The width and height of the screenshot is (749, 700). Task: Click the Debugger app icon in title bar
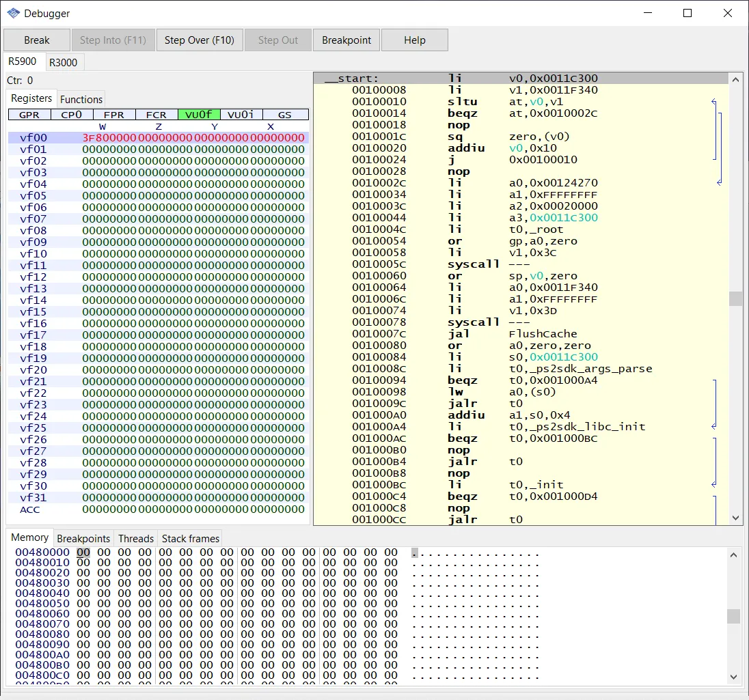pyautogui.click(x=14, y=13)
